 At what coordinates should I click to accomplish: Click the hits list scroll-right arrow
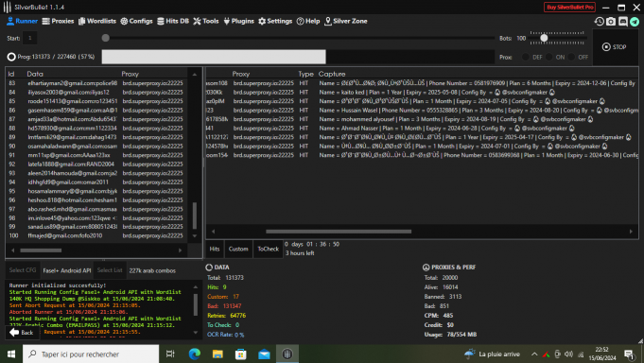coord(631,232)
